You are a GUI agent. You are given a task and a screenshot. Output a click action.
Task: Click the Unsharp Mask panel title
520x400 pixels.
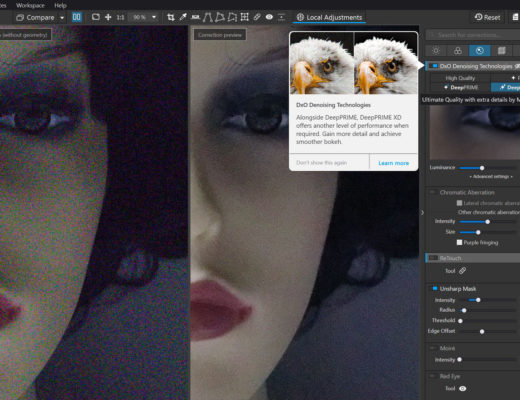pos(458,289)
